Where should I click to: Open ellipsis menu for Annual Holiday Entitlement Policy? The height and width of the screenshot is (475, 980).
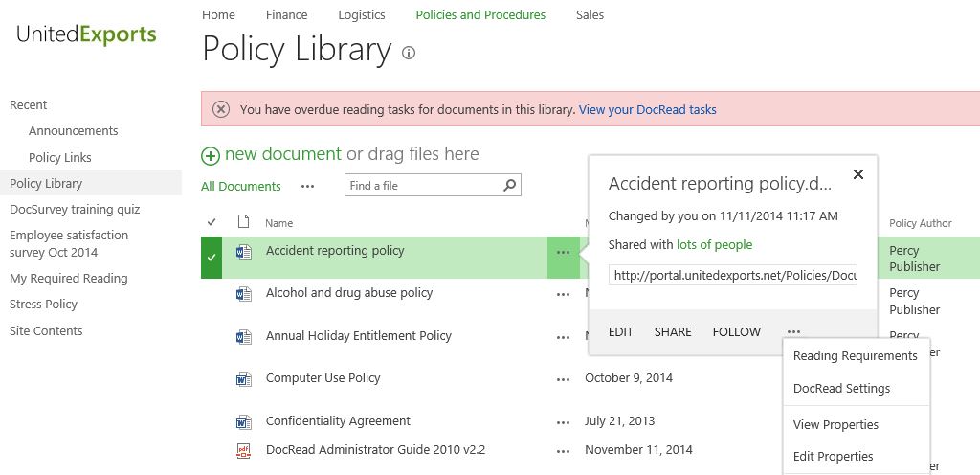pyautogui.click(x=563, y=337)
